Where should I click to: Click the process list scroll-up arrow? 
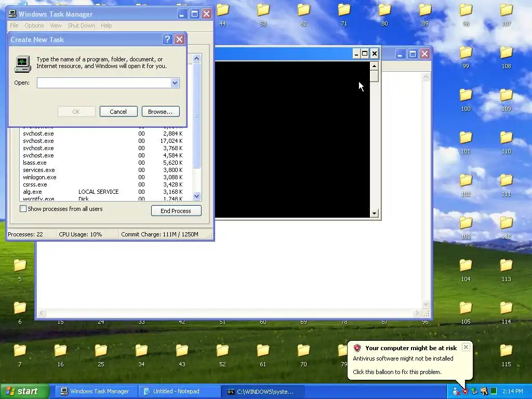pos(197,58)
